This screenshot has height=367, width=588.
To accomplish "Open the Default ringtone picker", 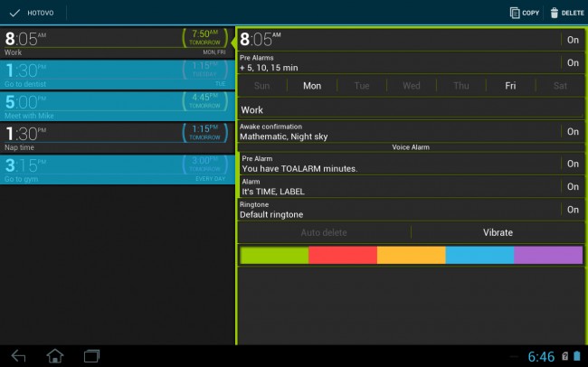I will pyautogui.click(x=398, y=209).
